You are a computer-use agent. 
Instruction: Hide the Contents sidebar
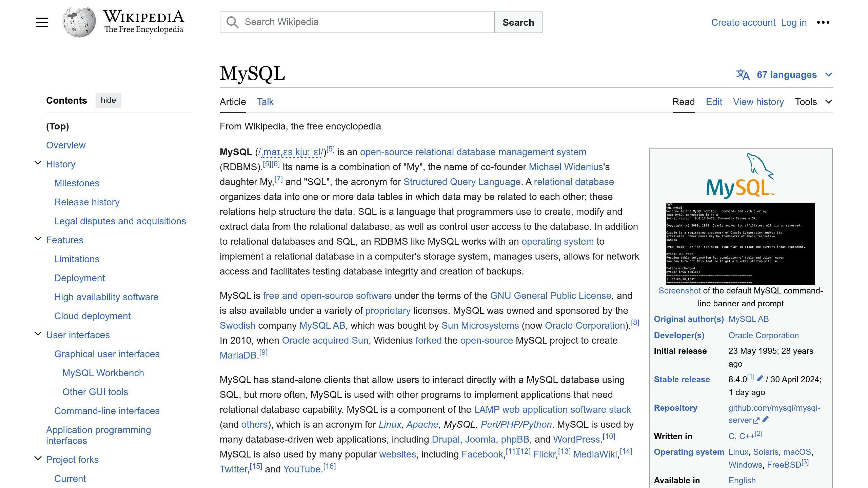click(108, 100)
